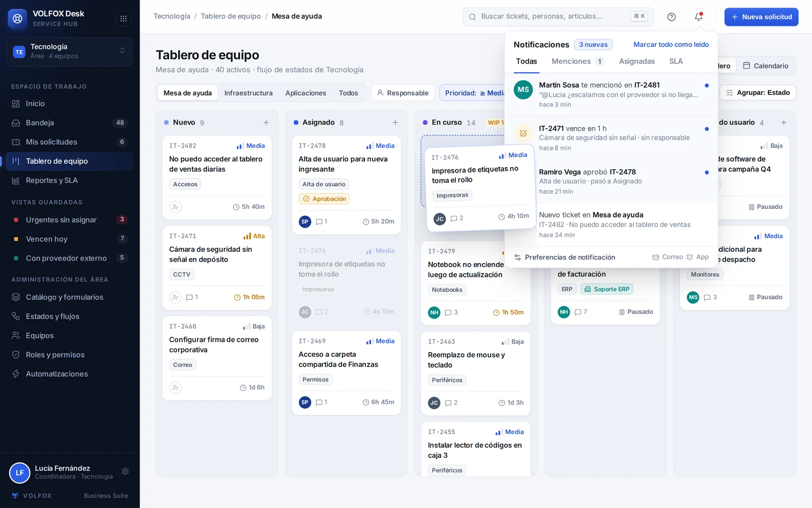Toggle App notification channel
The width and height of the screenshot is (812, 508).
(698, 257)
